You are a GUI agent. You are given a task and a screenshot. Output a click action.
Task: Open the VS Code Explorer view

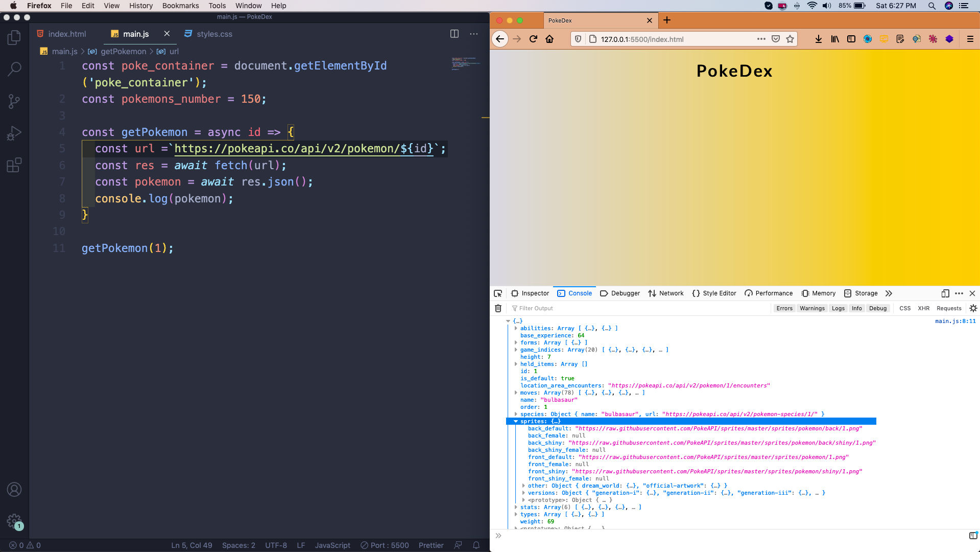click(x=14, y=37)
